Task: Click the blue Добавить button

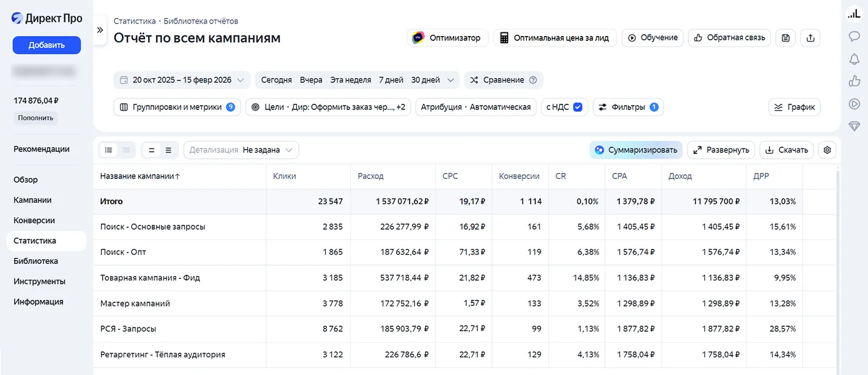Action: pyautogui.click(x=46, y=45)
